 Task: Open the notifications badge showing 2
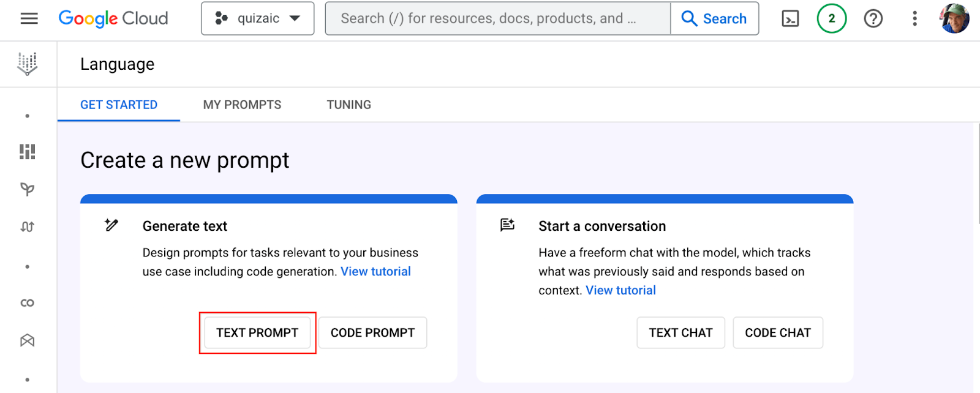pos(831,18)
